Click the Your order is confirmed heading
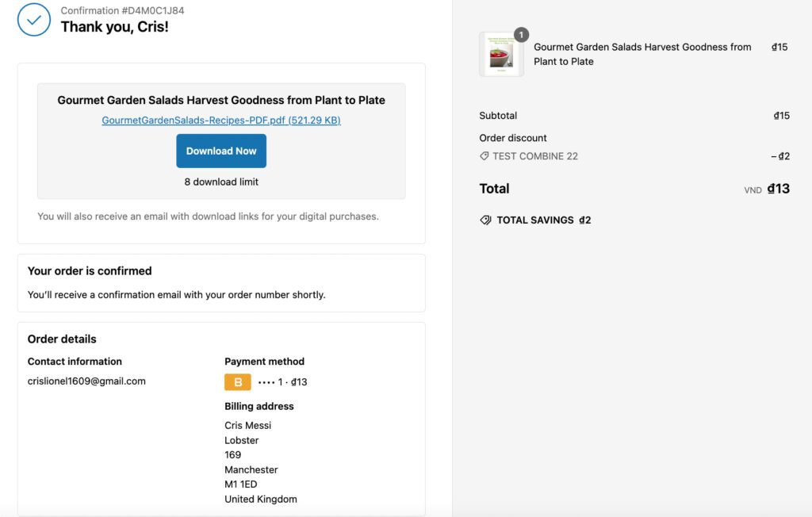The image size is (812, 517). click(90, 270)
